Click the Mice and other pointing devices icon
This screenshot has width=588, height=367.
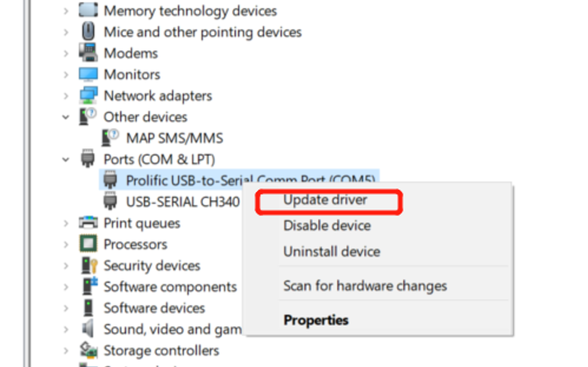pyautogui.click(x=88, y=31)
